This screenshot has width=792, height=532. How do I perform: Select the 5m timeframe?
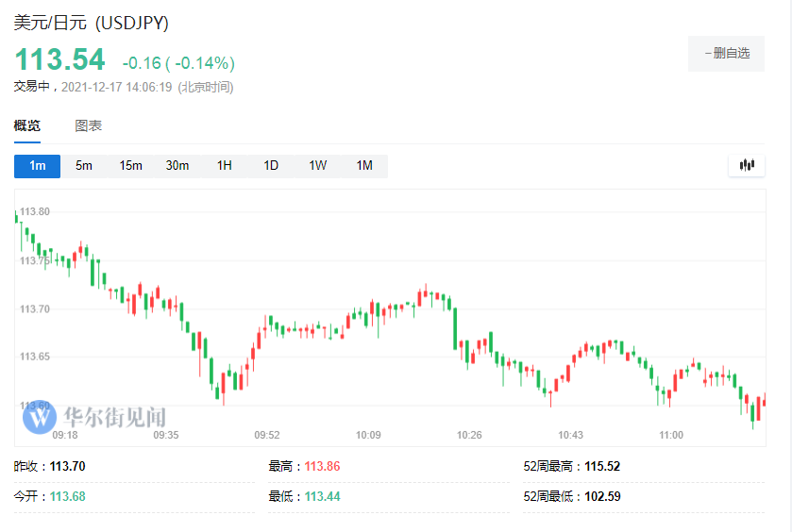(x=84, y=166)
